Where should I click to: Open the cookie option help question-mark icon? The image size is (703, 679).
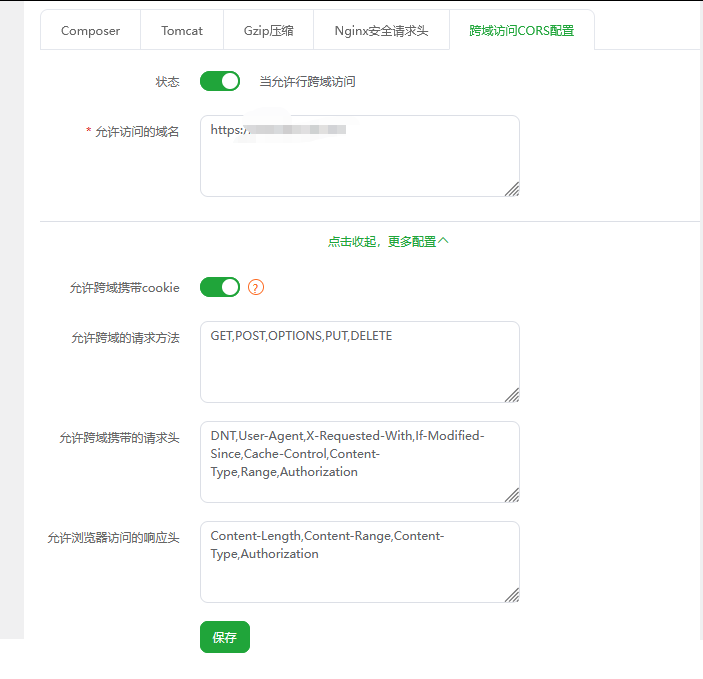click(x=256, y=288)
